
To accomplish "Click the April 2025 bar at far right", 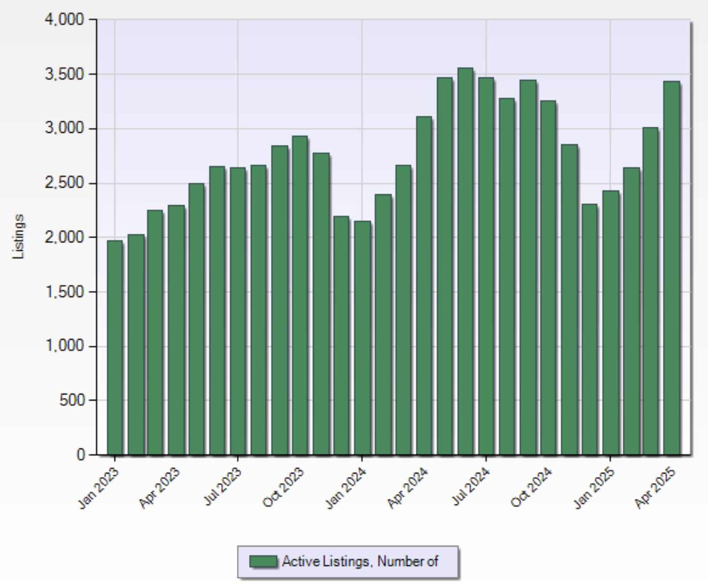I will click(671, 268).
